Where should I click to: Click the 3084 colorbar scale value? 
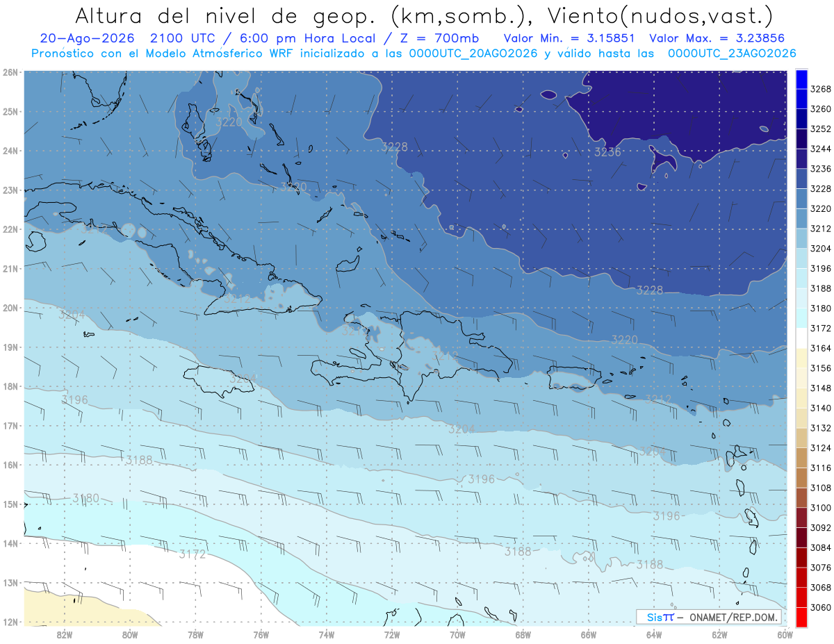[x=821, y=547]
